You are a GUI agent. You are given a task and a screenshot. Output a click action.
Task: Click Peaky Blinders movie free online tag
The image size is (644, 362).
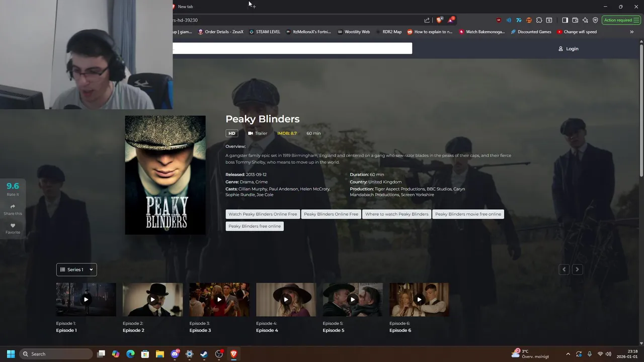pos(468,214)
